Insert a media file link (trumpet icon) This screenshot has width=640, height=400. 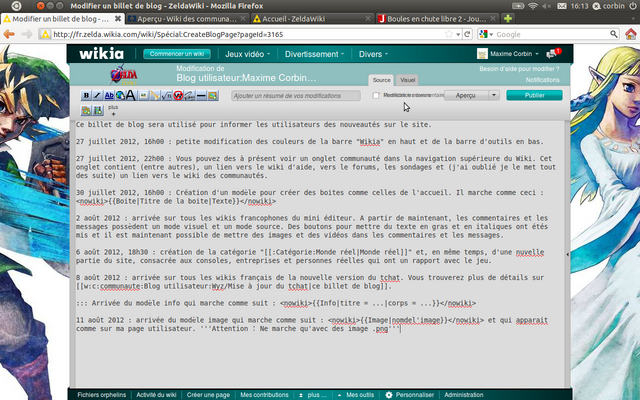[155, 96]
